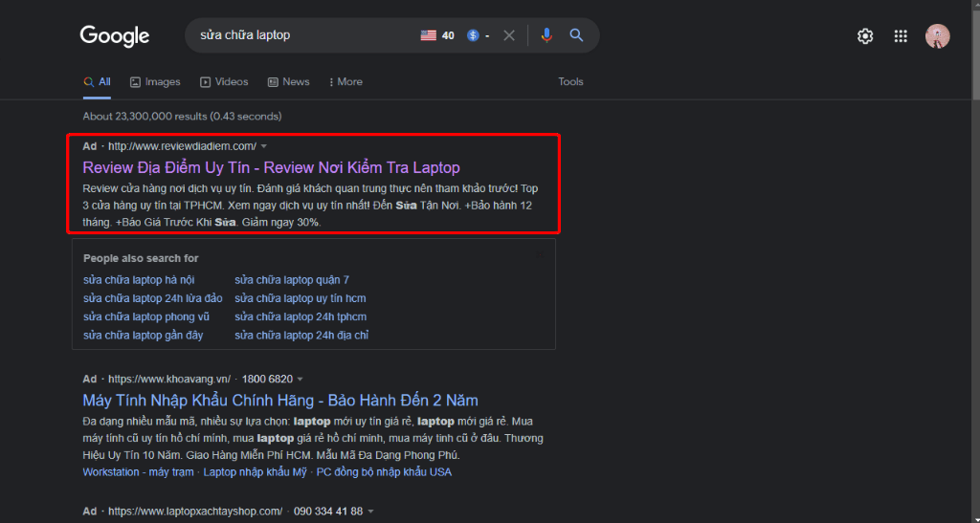This screenshot has width=980, height=523.
Task: Click sửa chữa laptop quận 7 suggestion
Action: click(292, 280)
